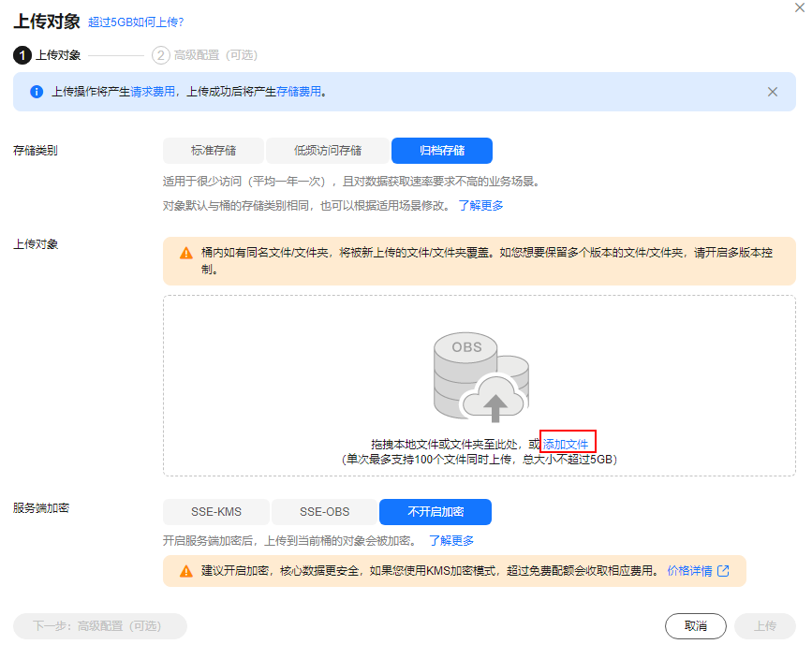Click text 单次最多支持100个文件同时上传
The width and height of the screenshot is (812, 659).
[x=428, y=460]
